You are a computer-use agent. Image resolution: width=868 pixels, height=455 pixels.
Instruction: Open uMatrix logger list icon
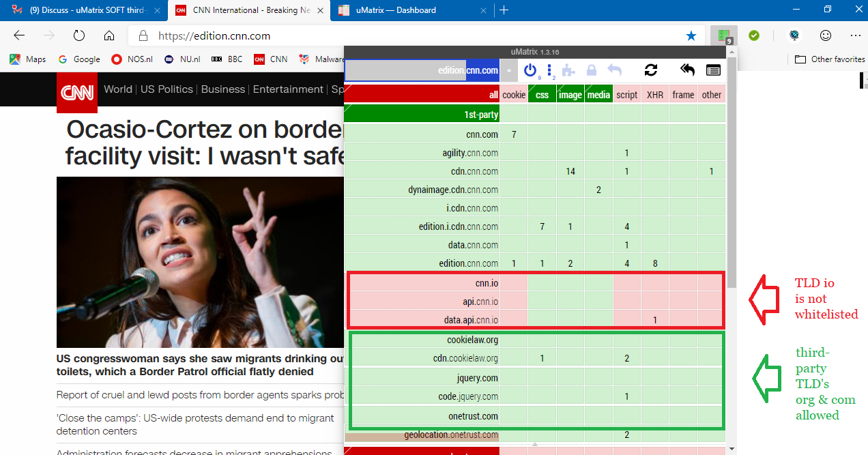tap(713, 70)
